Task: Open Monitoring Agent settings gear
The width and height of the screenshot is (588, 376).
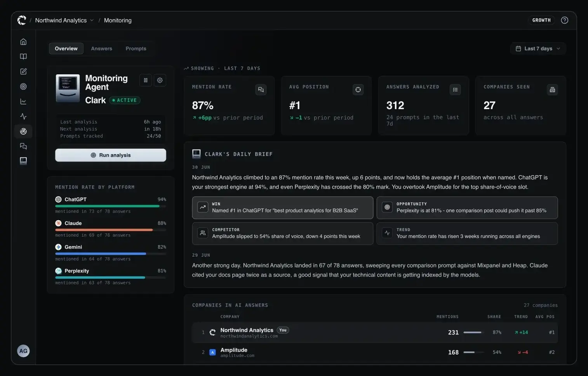Action: [160, 80]
